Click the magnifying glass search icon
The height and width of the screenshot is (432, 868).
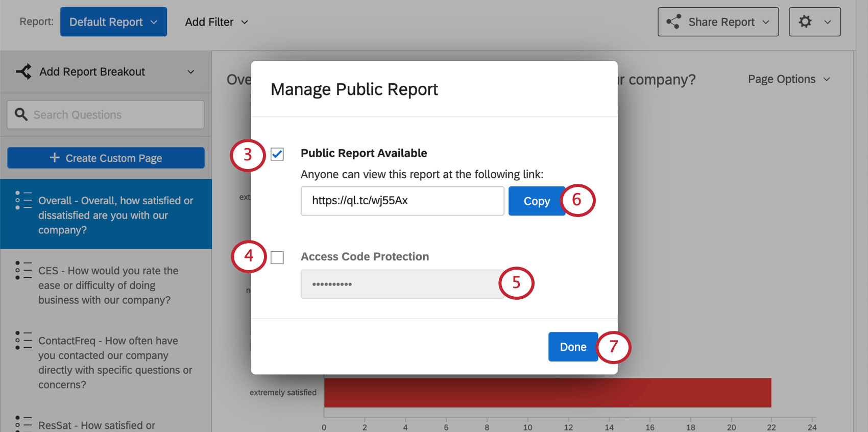click(x=21, y=114)
